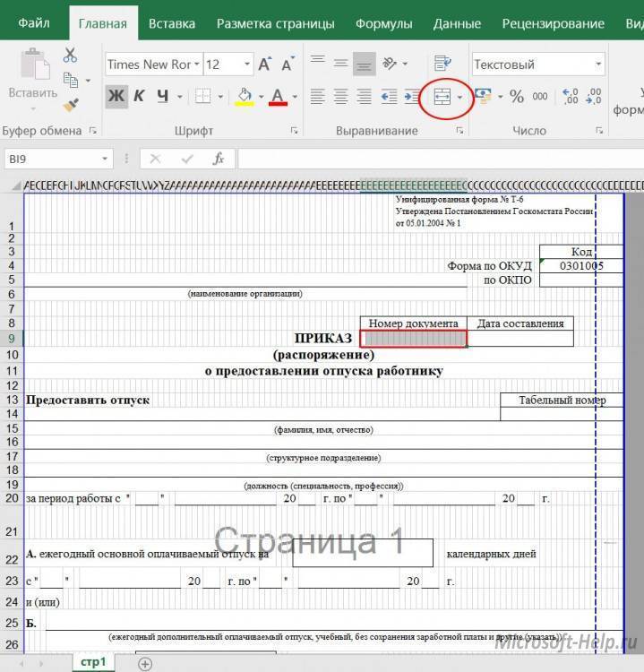Click the Merge and Center icon
This screenshot has height=672, width=644.
click(442, 97)
